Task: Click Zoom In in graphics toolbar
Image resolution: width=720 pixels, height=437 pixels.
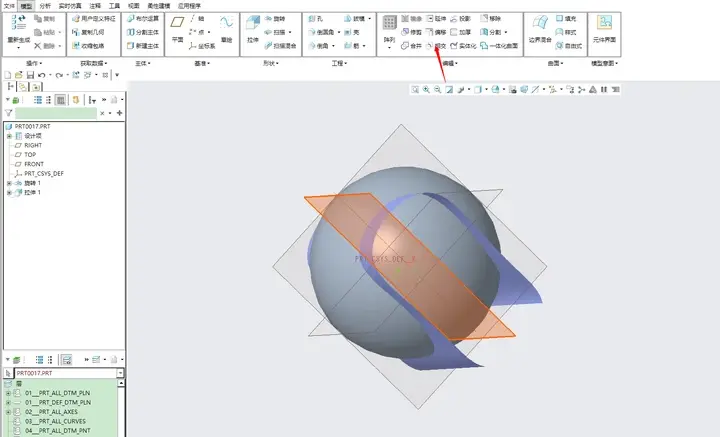Action: (x=426, y=90)
